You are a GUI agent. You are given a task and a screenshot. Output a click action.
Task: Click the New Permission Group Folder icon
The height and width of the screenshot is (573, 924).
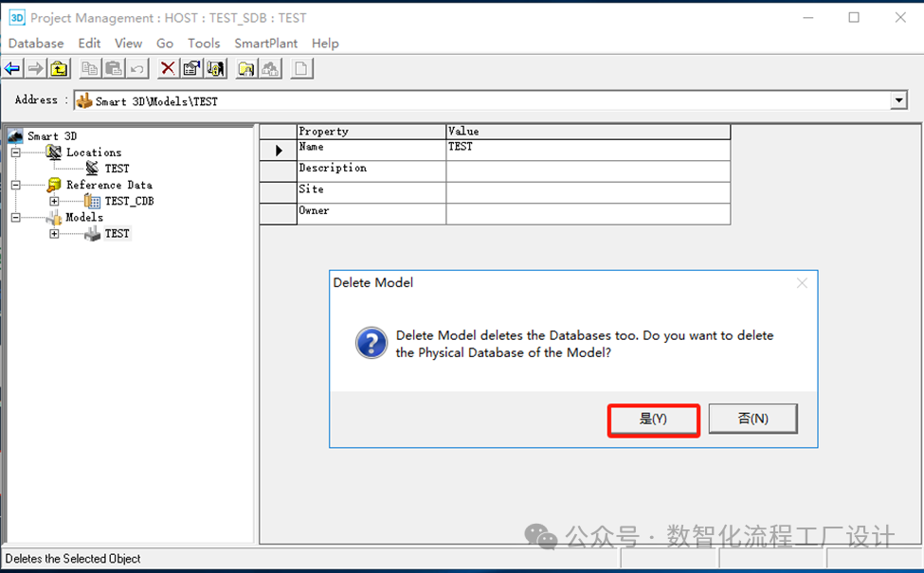(246, 69)
